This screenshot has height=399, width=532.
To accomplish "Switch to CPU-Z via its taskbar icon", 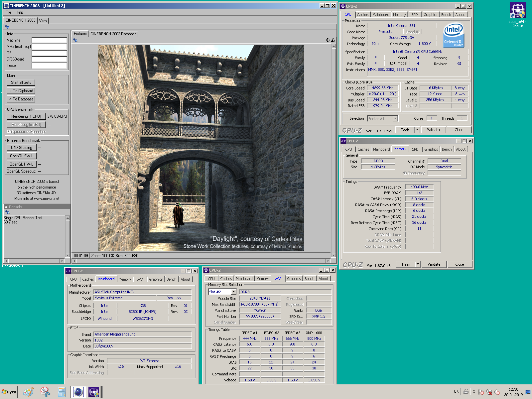I will [x=94, y=392].
